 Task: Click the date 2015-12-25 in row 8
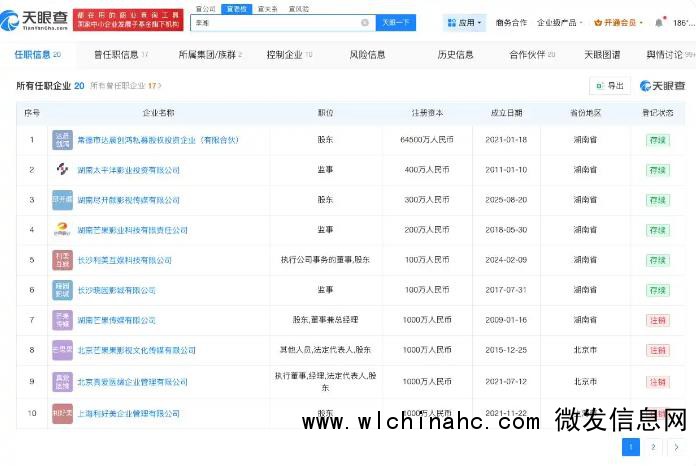(506, 350)
